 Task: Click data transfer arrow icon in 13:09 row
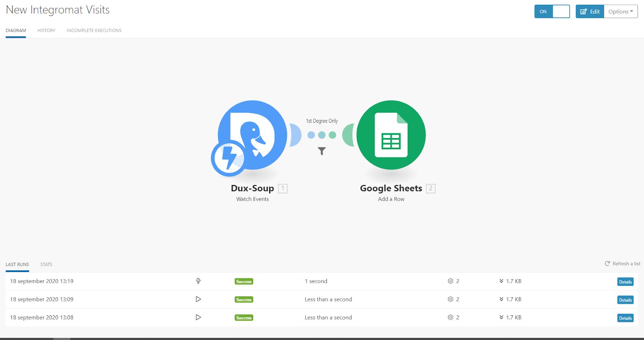pos(502,299)
